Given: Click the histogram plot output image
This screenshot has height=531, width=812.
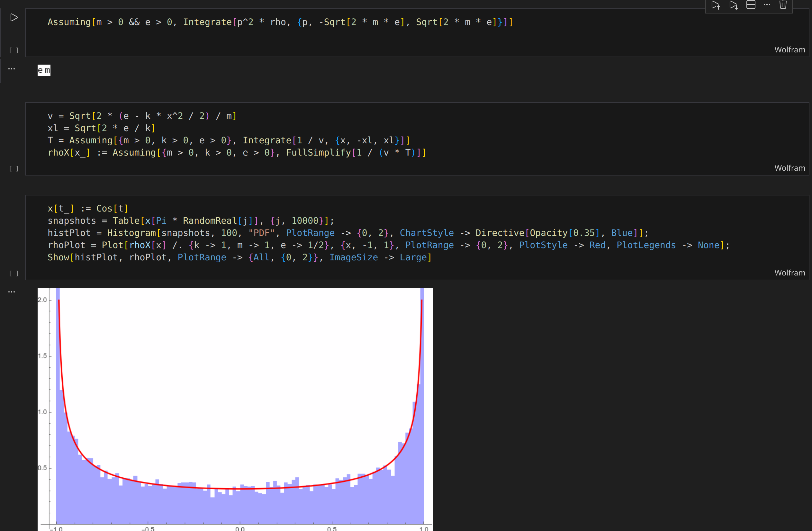Looking at the screenshot, I should 235,409.
